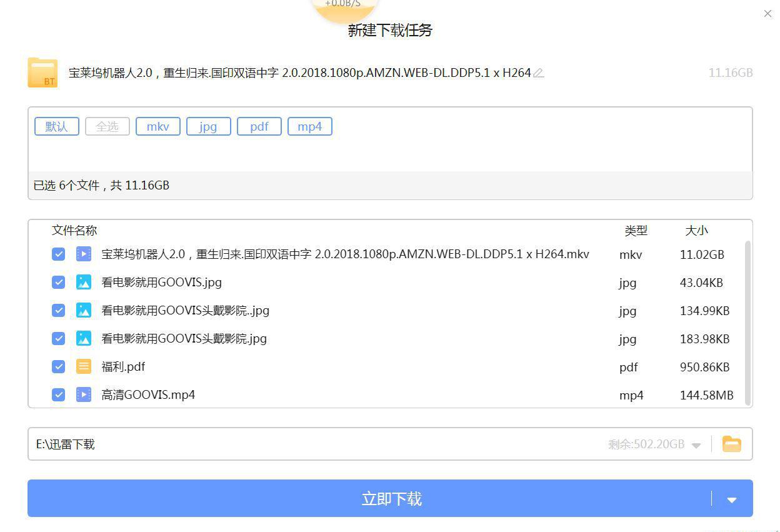Image resolution: width=780 pixels, height=532 pixels.
Task: Click the pencil icon to rename the task
Action: [x=539, y=73]
